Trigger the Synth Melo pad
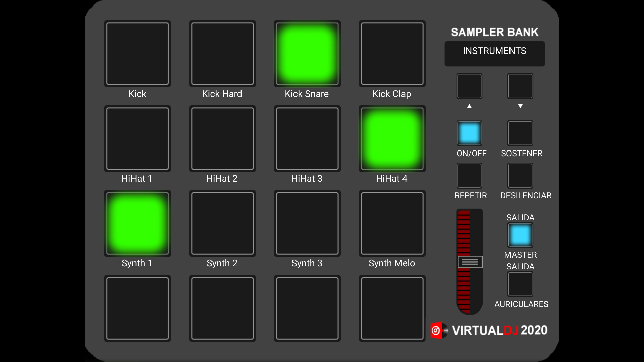The height and width of the screenshot is (362, 644). tap(392, 223)
